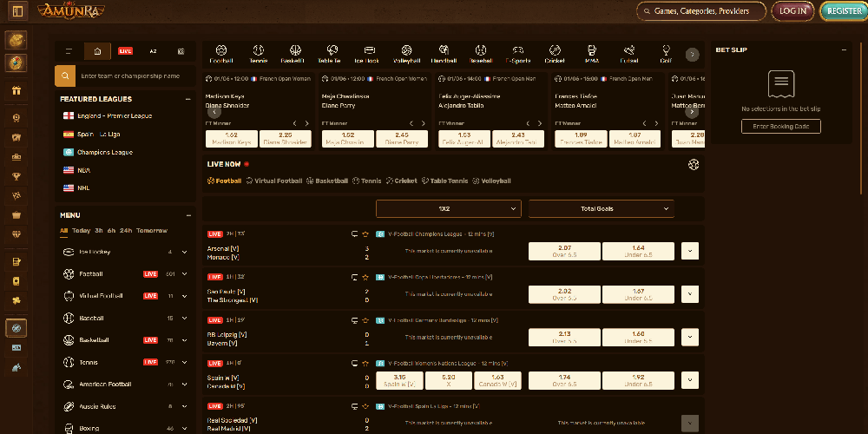This screenshot has width=868, height=434.
Task: Click the team or championship name field
Action: (x=135, y=76)
